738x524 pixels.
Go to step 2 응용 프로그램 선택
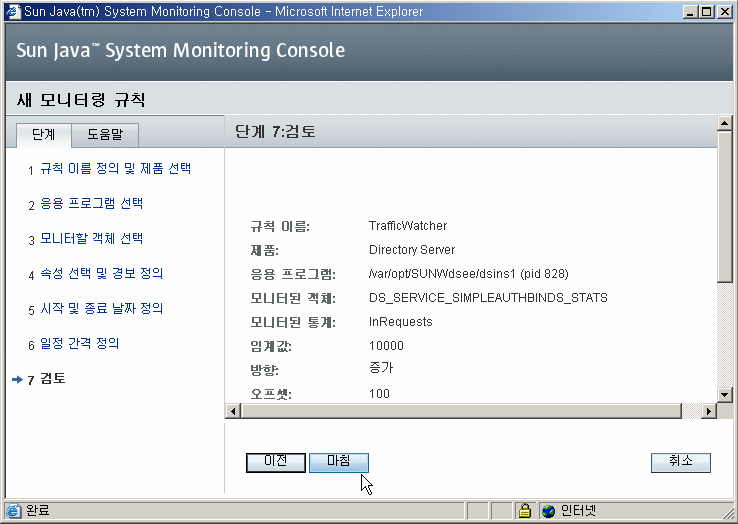pos(91,203)
